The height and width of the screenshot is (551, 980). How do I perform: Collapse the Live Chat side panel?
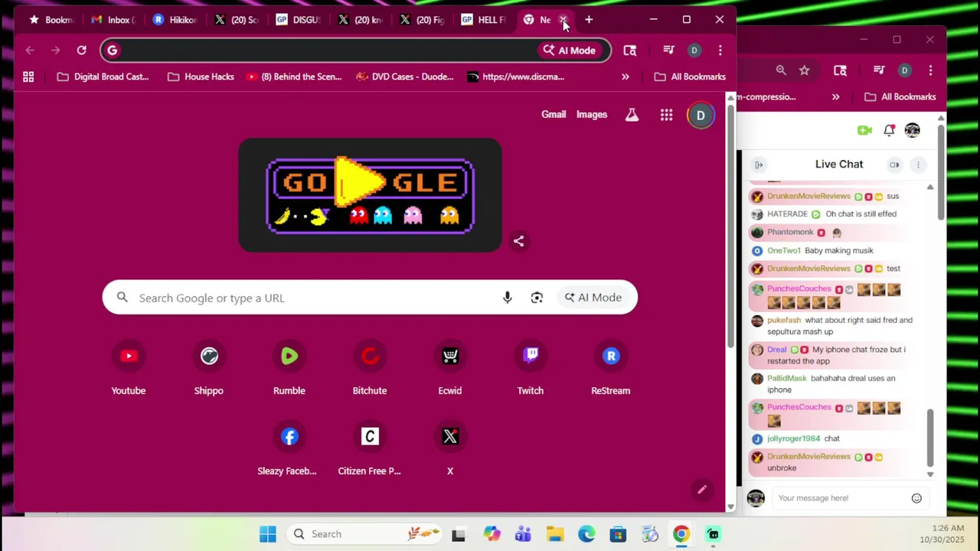click(x=759, y=165)
